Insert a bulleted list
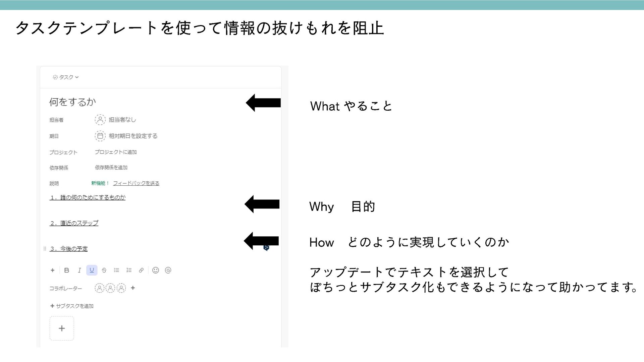The image size is (644, 362). (116, 270)
